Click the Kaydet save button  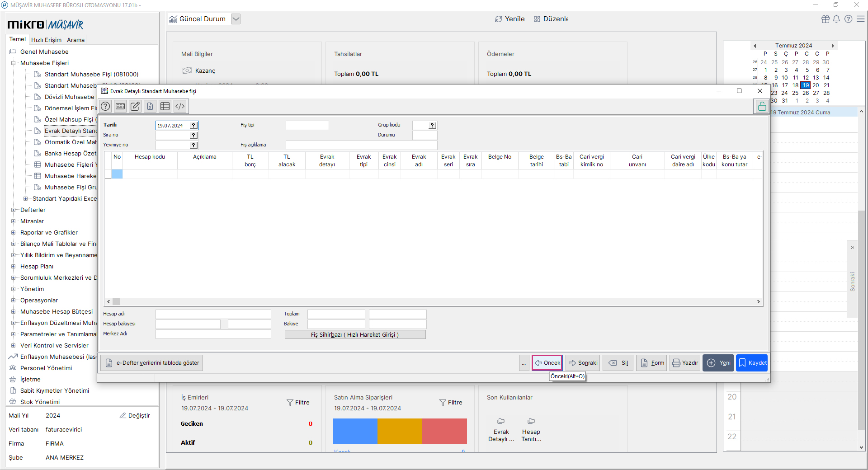tap(752, 363)
